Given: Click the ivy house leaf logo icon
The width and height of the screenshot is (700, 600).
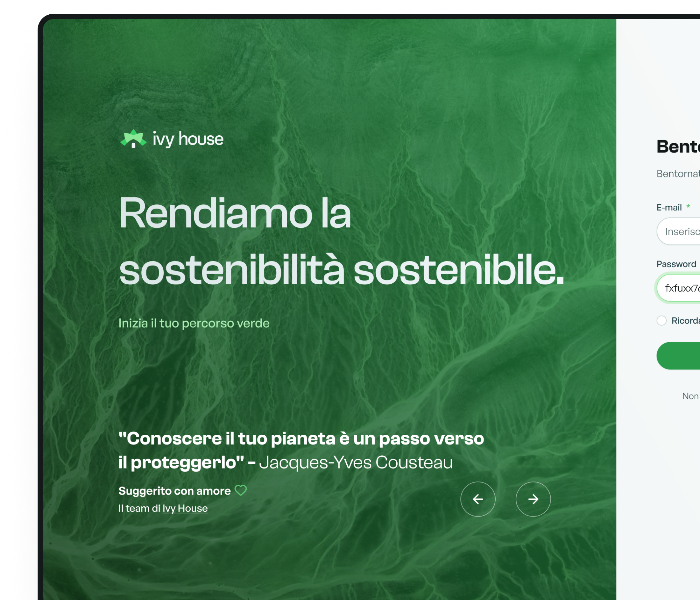Looking at the screenshot, I should pyautogui.click(x=133, y=139).
